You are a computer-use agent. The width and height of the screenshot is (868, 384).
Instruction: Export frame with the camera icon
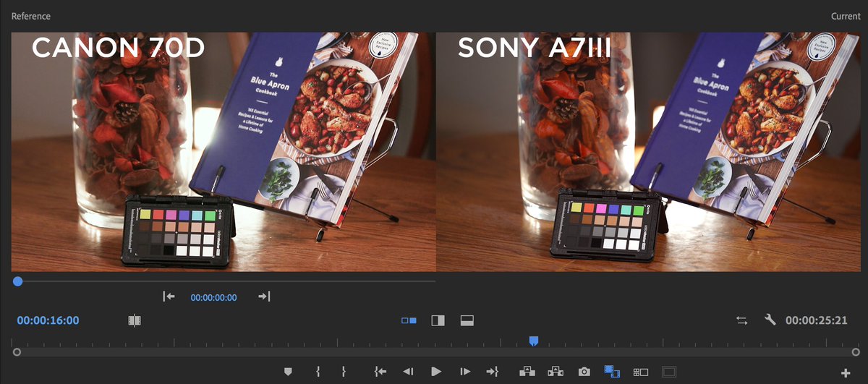pos(584,371)
